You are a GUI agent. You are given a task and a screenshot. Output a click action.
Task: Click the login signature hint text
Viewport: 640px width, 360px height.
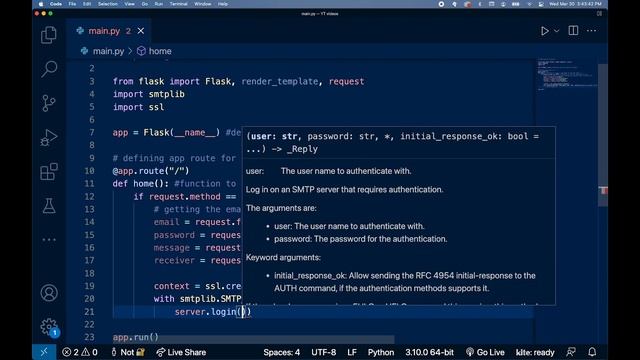click(392, 142)
